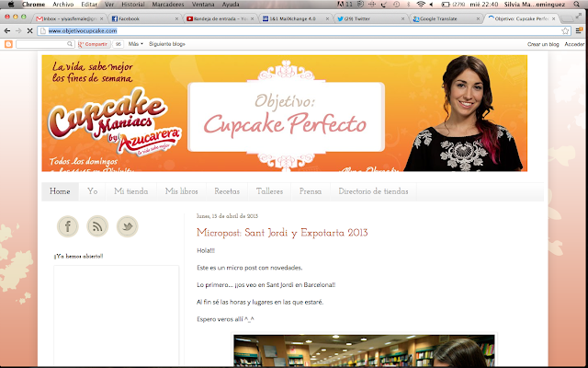588x368 pixels.
Task: Switch to the Bandeja de entrada tab
Action: click(220, 18)
